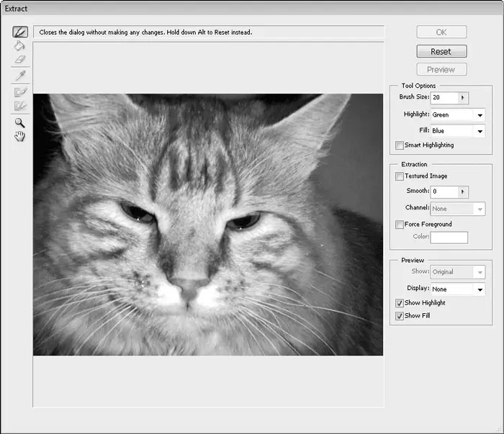Uncheck the Show Fill checkbox
The image size is (504, 434).
(x=400, y=316)
